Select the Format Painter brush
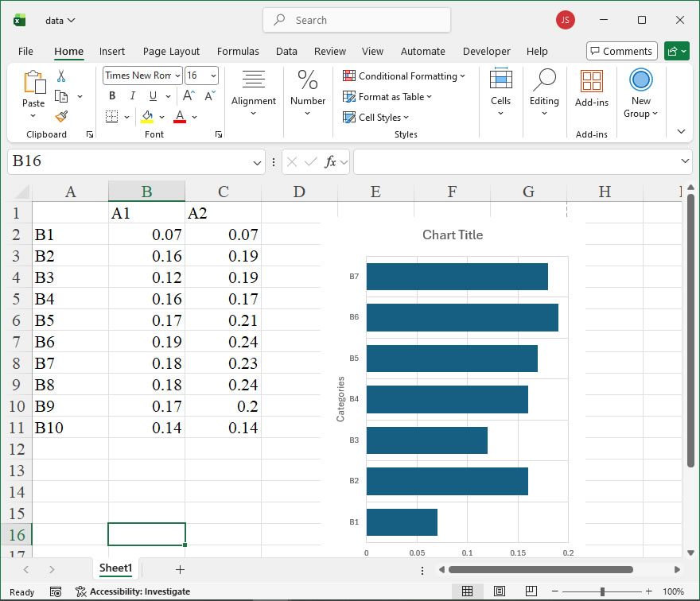This screenshot has width=700, height=601. coord(61,116)
